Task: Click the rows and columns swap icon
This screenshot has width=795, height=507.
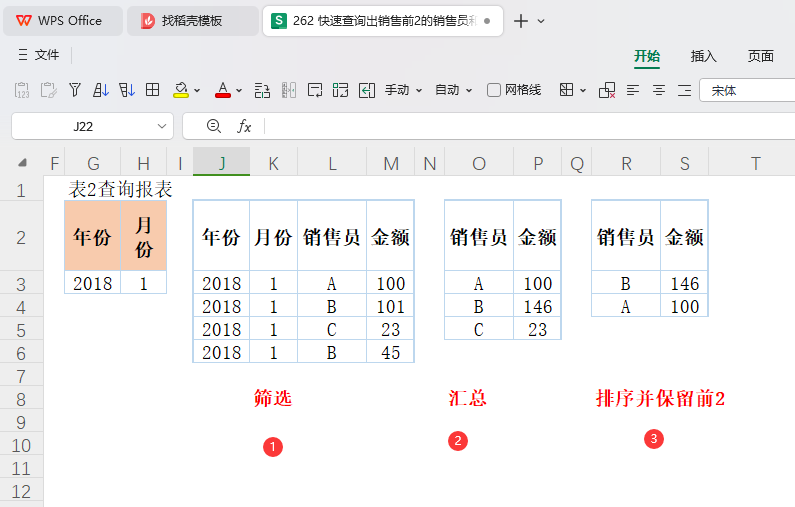Action: tap(262, 90)
